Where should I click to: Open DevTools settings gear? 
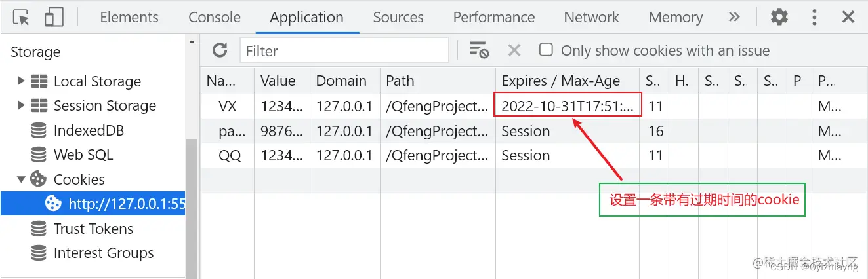tap(779, 17)
